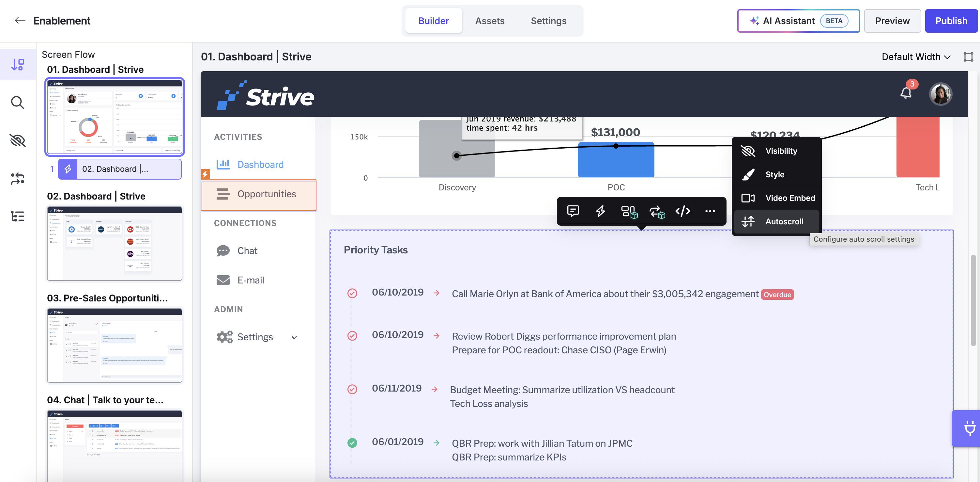Click the orange lightning hotspot badge

point(205,174)
